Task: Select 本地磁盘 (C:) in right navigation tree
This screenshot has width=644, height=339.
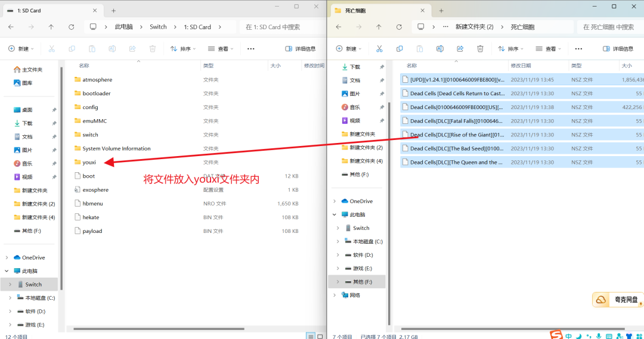Action: tap(364, 242)
